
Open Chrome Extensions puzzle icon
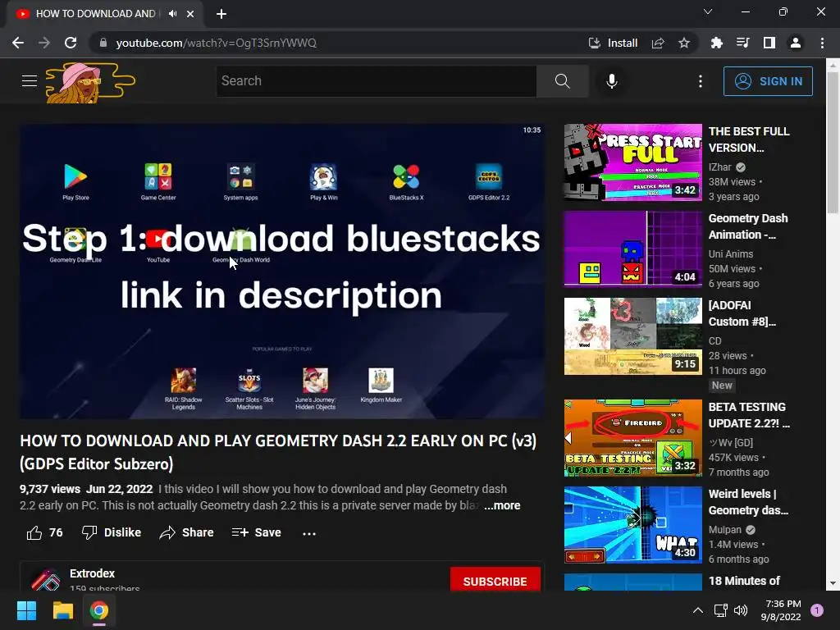[716, 43]
